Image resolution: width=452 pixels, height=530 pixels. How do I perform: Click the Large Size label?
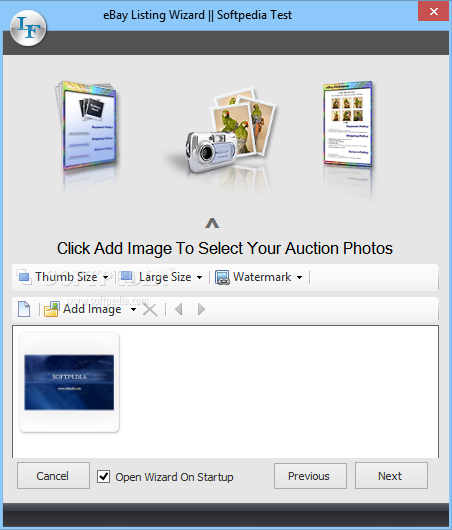165,277
